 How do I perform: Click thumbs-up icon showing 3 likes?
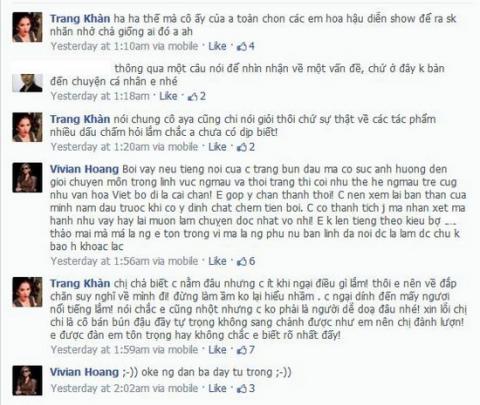242,389
